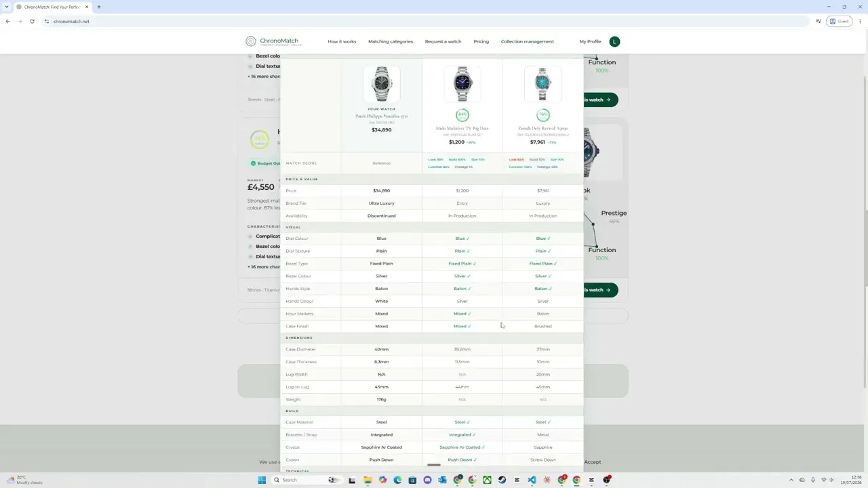868x488 pixels.
Task: Open File Explorer from the taskbar
Action: tap(368, 480)
